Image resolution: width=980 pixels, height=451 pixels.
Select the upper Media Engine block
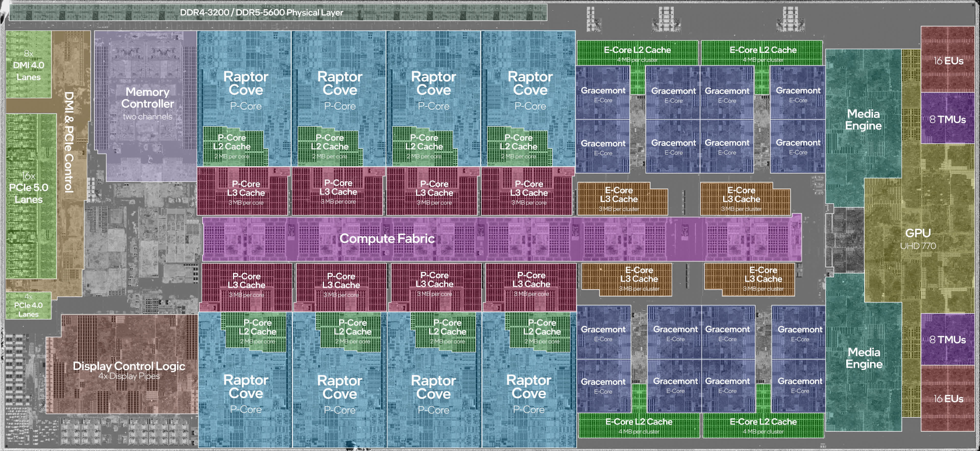click(x=863, y=119)
